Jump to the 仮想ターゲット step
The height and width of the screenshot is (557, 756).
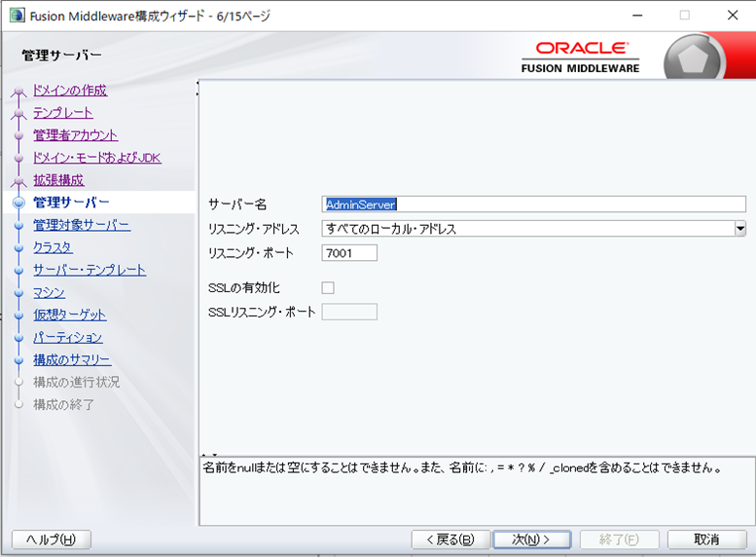69,315
